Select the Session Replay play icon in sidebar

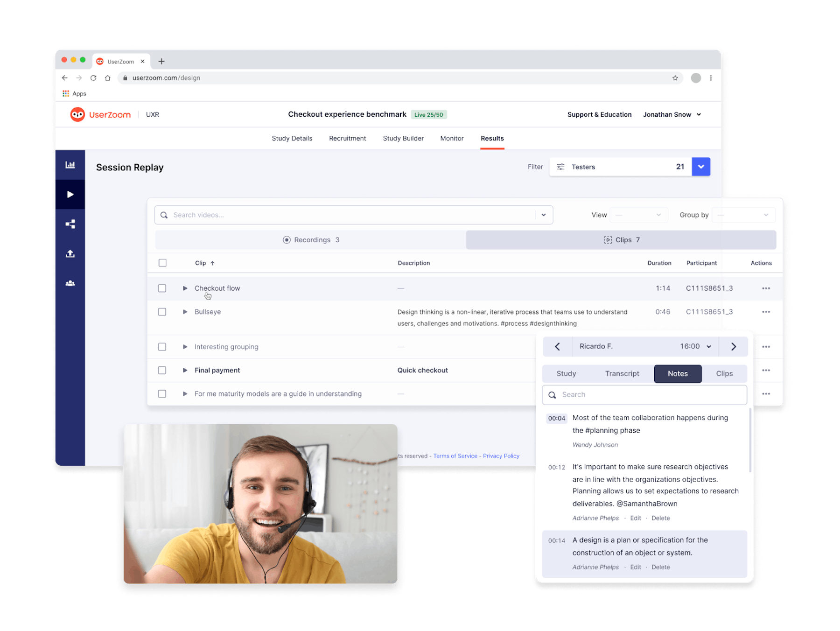coord(70,194)
